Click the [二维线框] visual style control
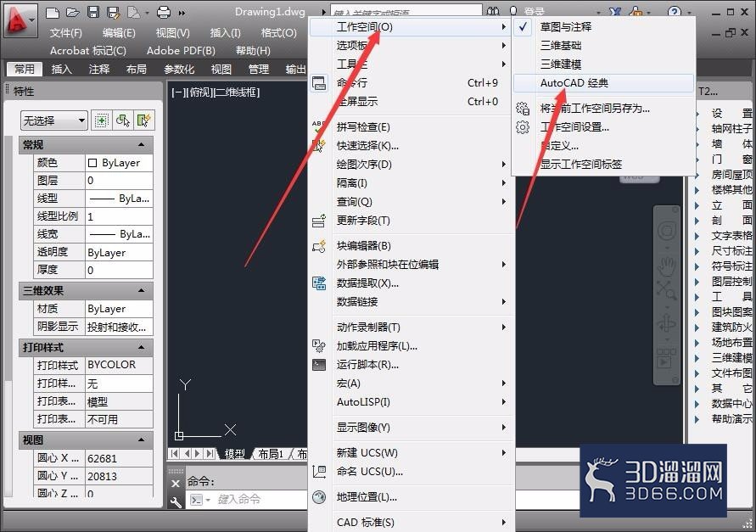 click(x=237, y=92)
